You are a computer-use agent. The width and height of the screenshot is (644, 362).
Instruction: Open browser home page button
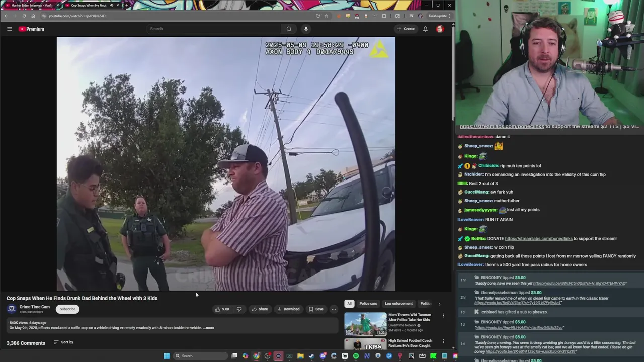[x=33, y=16]
